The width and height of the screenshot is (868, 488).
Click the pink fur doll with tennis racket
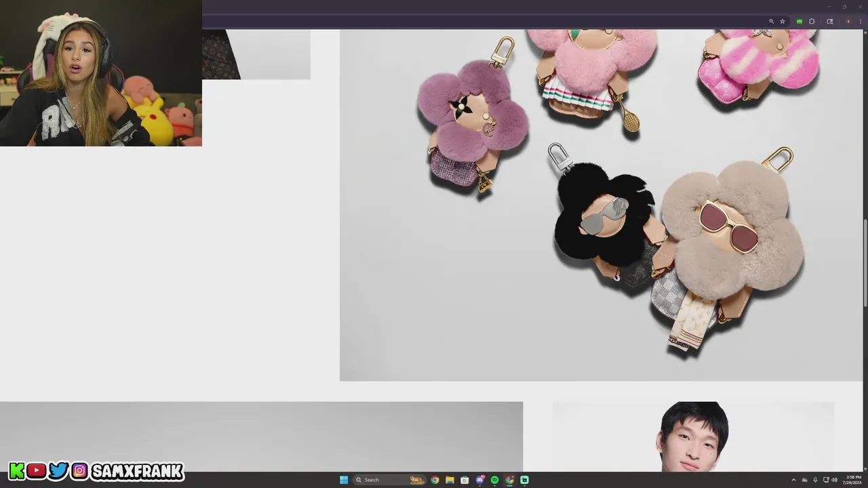[x=589, y=75]
